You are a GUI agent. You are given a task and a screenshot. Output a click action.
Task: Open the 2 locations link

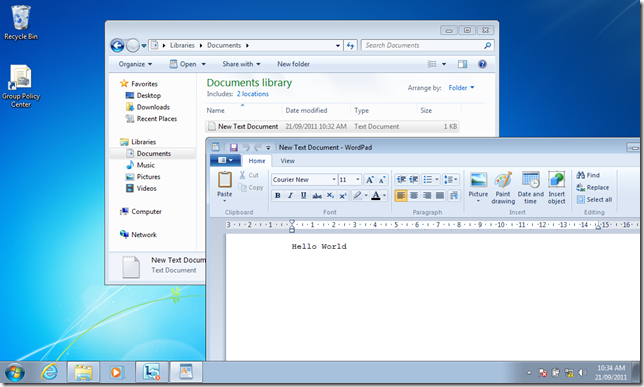(x=253, y=94)
